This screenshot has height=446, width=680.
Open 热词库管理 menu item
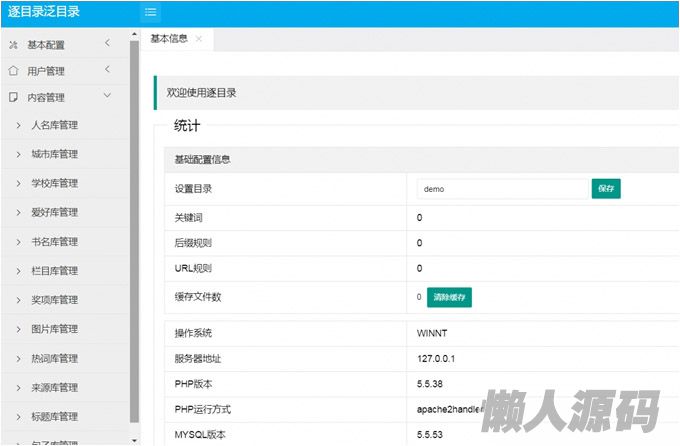pos(68,358)
